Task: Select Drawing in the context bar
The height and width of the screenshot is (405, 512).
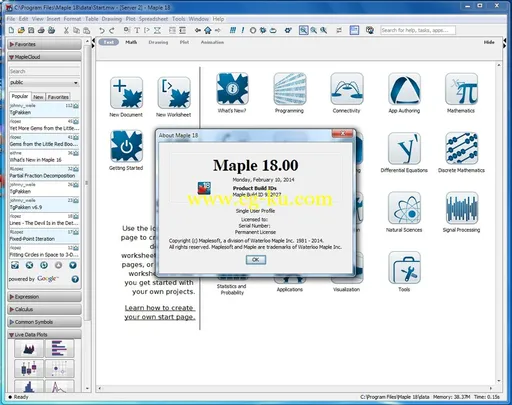Action: (x=158, y=42)
